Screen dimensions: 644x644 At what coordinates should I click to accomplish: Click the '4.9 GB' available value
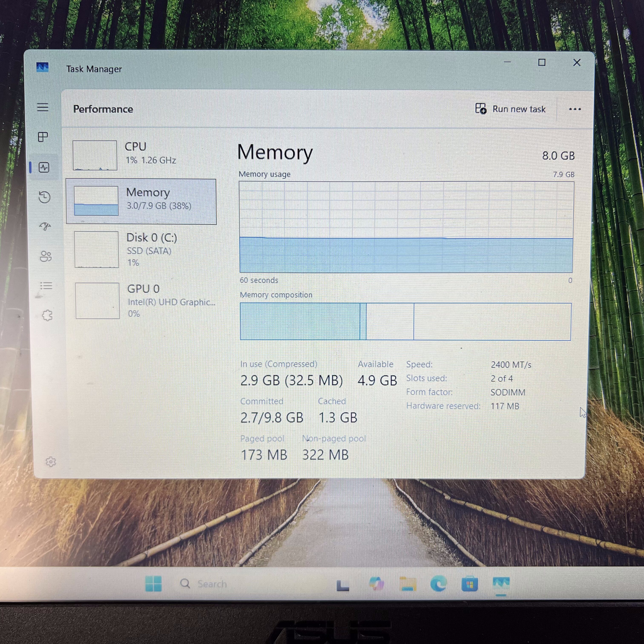pos(377,380)
